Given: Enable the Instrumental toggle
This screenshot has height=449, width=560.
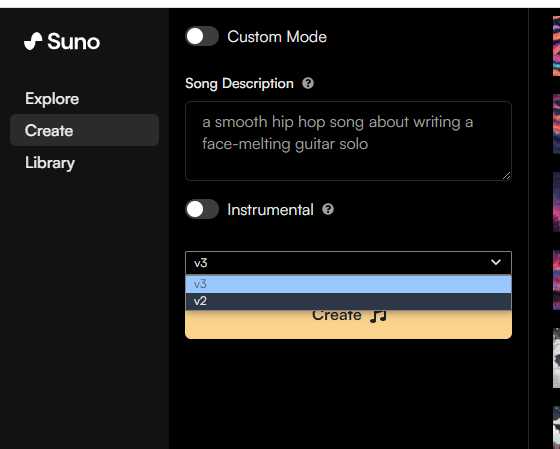Looking at the screenshot, I should tap(202, 209).
